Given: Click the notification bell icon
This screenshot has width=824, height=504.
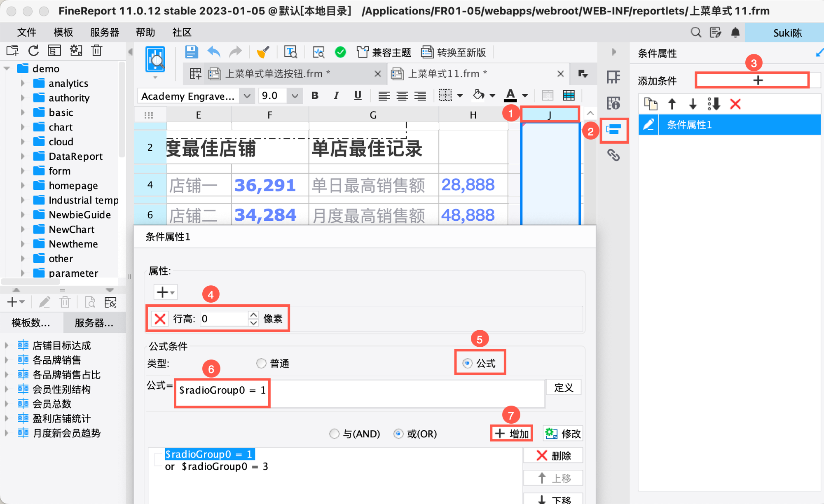Looking at the screenshot, I should click(735, 32).
